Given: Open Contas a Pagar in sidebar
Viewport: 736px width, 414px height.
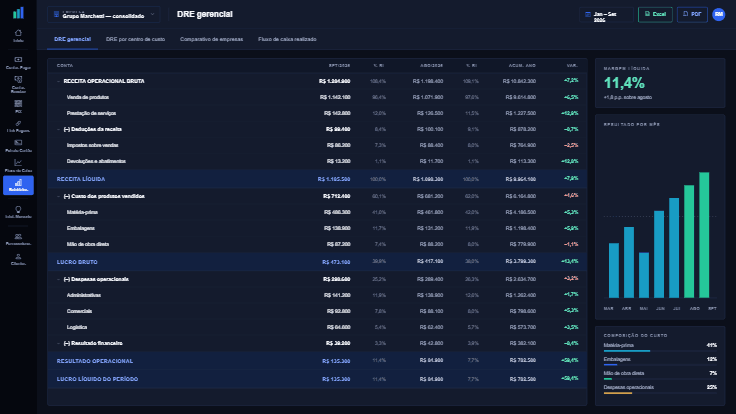Looking at the screenshot, I should click(x=18, y=62).
